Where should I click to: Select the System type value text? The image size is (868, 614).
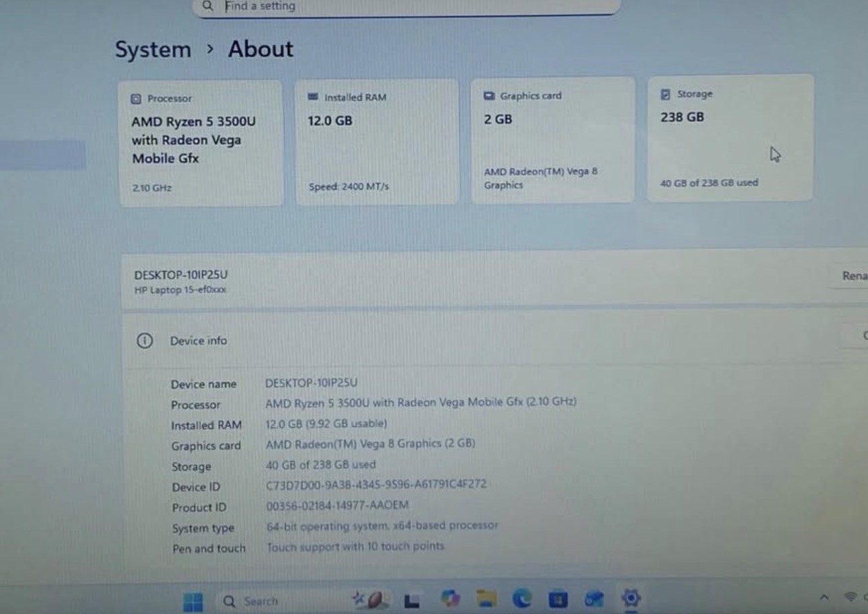tap(382, 525)
